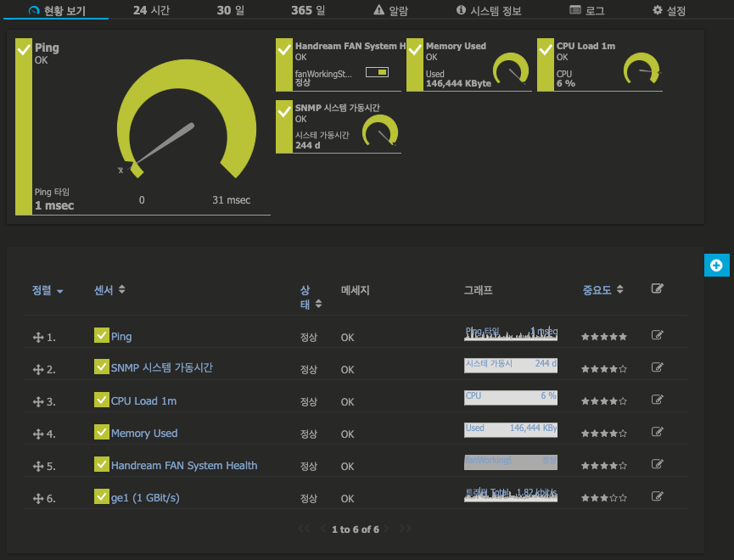
Task: Set ge1 (1 GBit/s) priority stars
Action: (604, 498)
